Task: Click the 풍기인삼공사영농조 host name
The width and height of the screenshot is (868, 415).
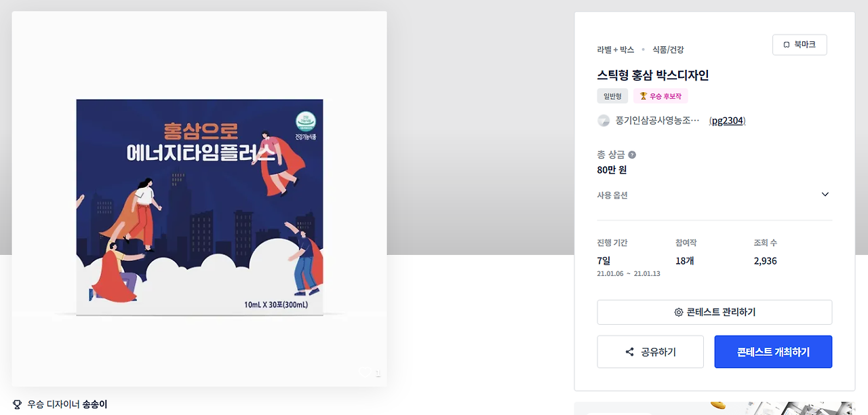Action: coord(657,121)
